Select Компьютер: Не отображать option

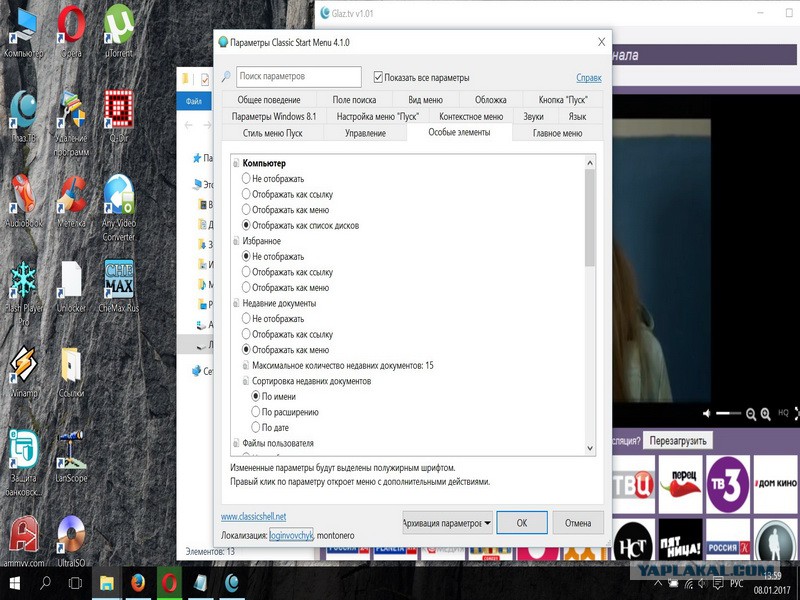click(x=246, y=178)
